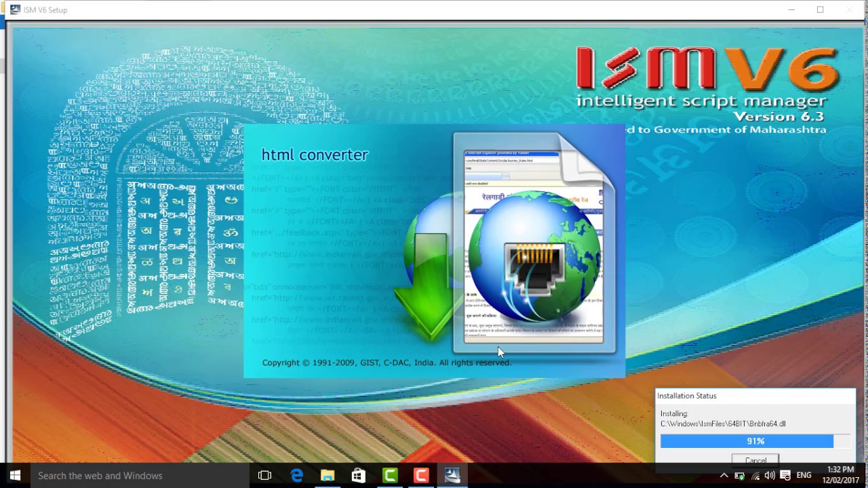Click the ISM V6 Setup title bar icon

15,9
